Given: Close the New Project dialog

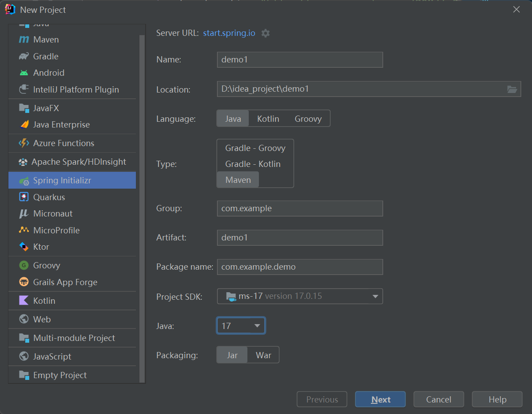Looking at the screenshot, I should [516, 9].
